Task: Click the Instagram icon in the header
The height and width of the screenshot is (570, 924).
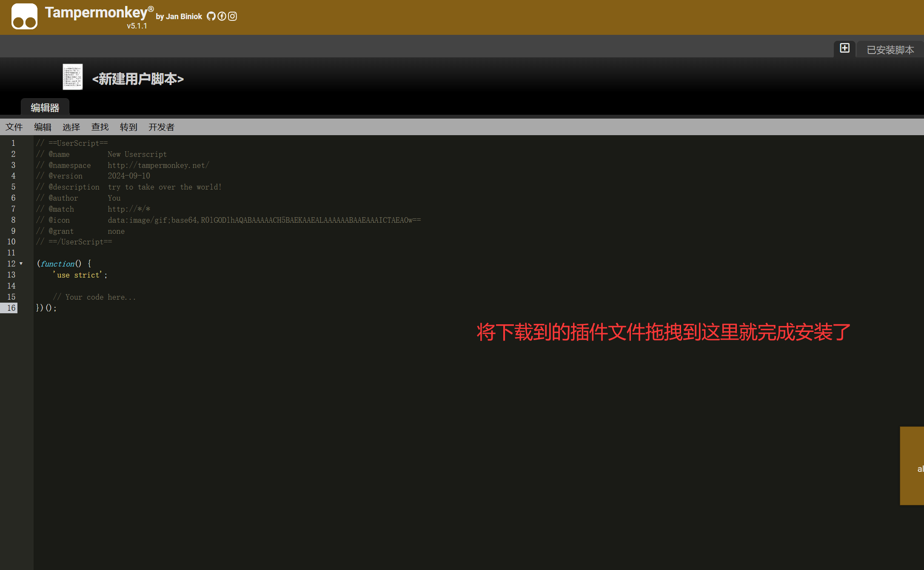Action: pyautogui.click(x=232, y=16)
